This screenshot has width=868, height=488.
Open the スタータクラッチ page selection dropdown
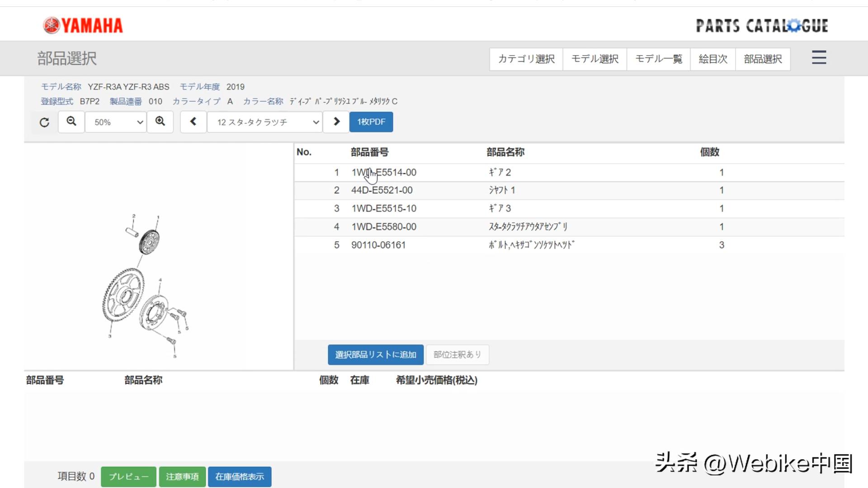pyautogui.click(x=264, y=122)
